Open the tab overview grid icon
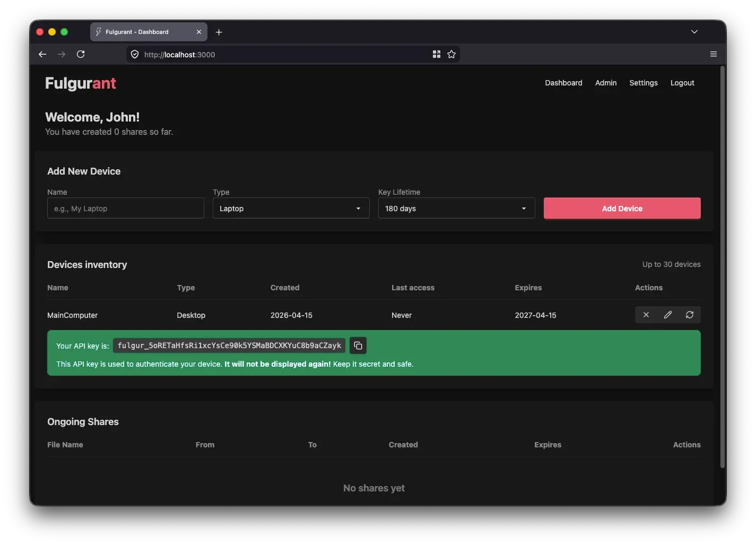756x545 pixels. (436, 54)
